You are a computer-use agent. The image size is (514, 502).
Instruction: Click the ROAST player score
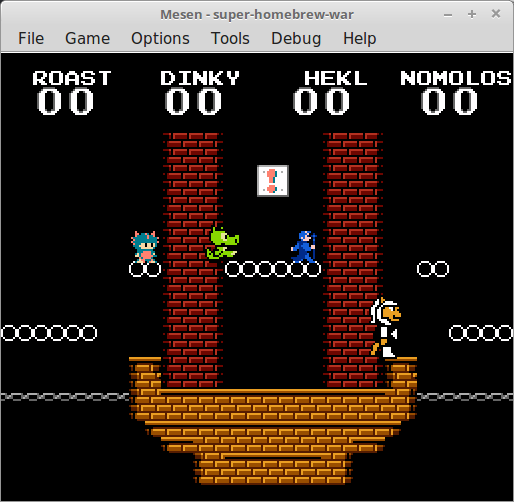point(65,101)
